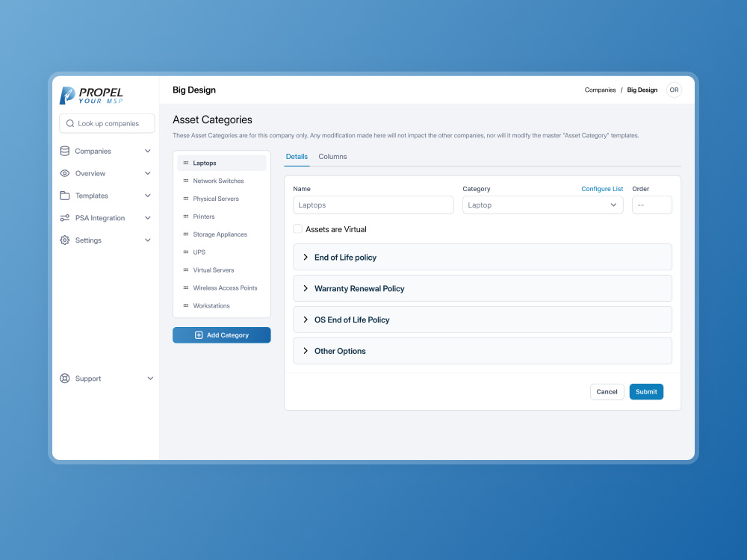747x560 pixels.
Task: Click Big Design breadcrumb
Action: [642, 90]
